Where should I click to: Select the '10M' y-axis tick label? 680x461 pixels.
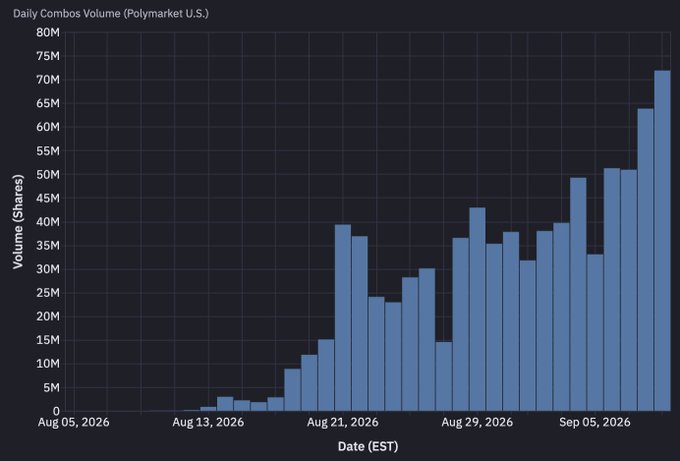point(48,364)
